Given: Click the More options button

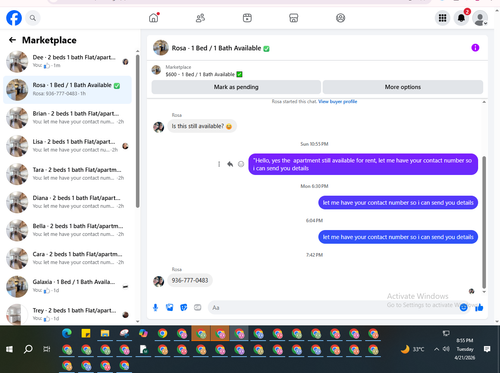Looking at the screenshot, I should pos(403,87).
